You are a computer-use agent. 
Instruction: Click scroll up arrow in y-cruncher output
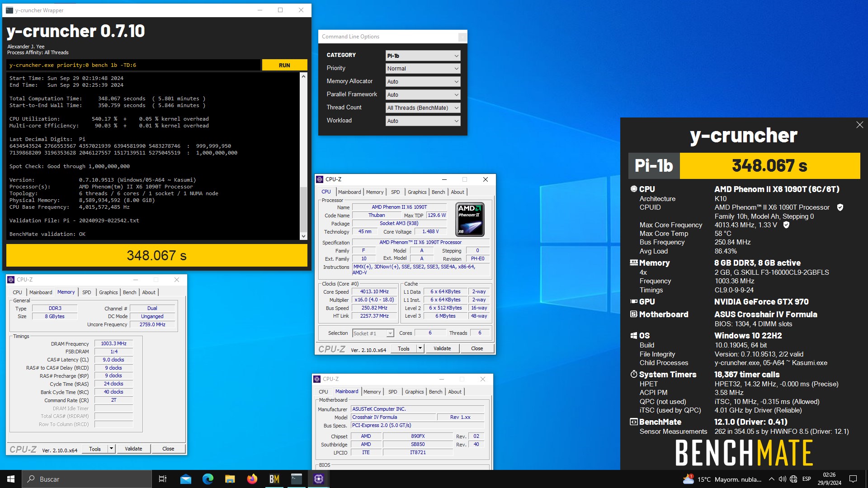pos(303,76)
